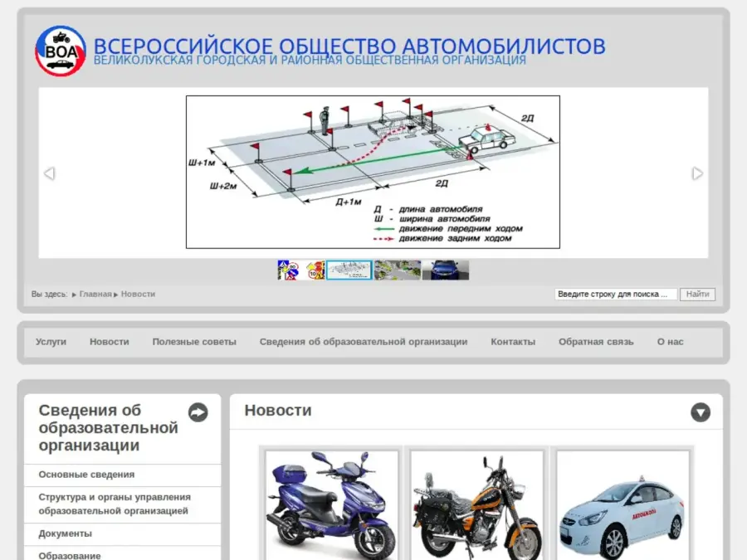
Task: Open Полезные советы menu item
Action: 194,342
